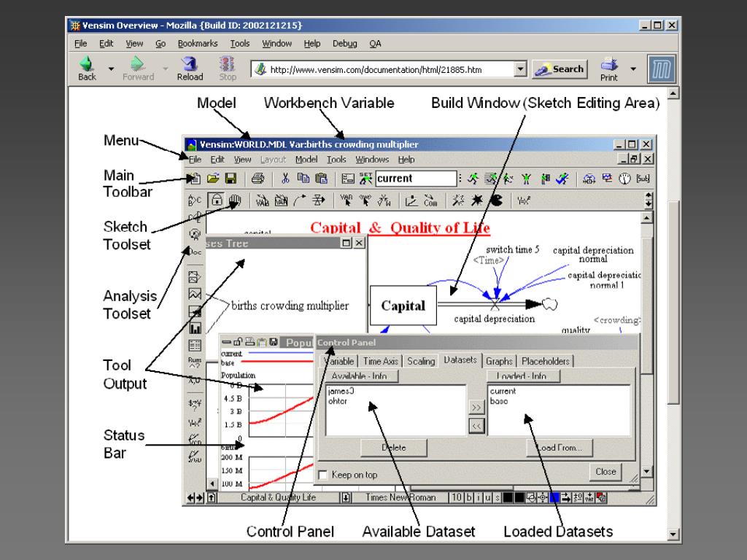
Task: Click the blue color swatch in status bar
Action: coord(554,497)
